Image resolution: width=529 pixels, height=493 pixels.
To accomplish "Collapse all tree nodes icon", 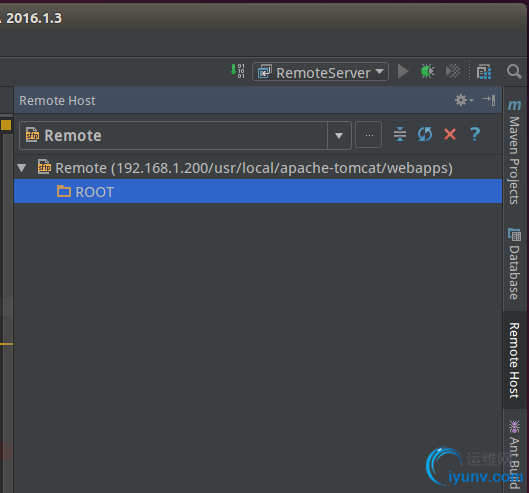I will (x=400, y=134).
